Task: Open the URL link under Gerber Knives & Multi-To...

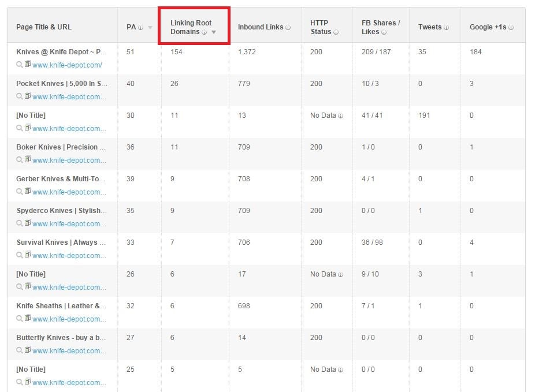Action: [69, 192]
